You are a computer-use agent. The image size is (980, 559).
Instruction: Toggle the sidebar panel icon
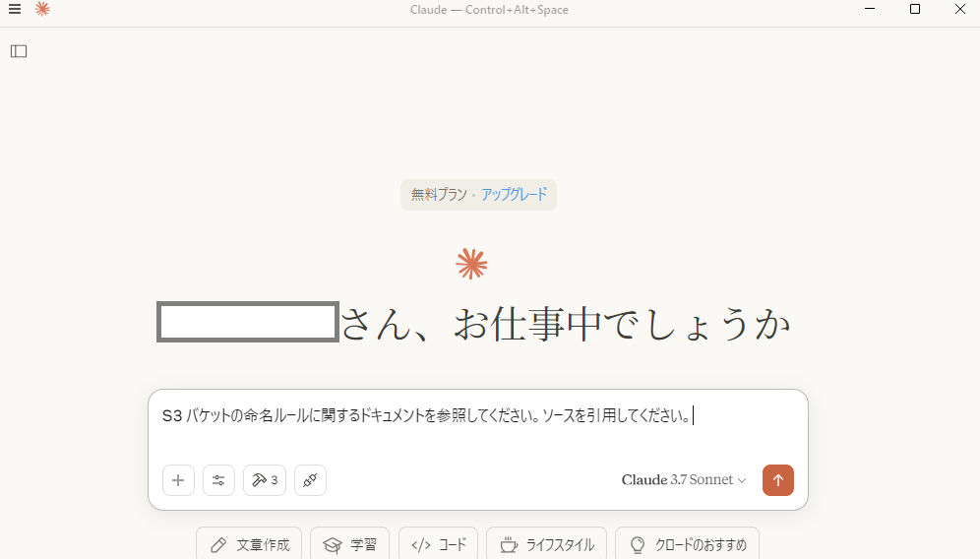tap(19, 51)
